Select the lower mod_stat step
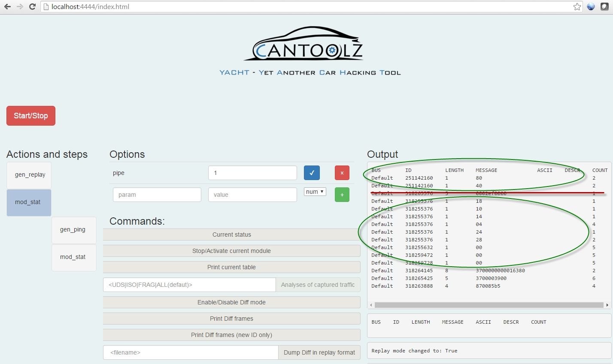This screenshot has width=613, height=364. point(74,257)
